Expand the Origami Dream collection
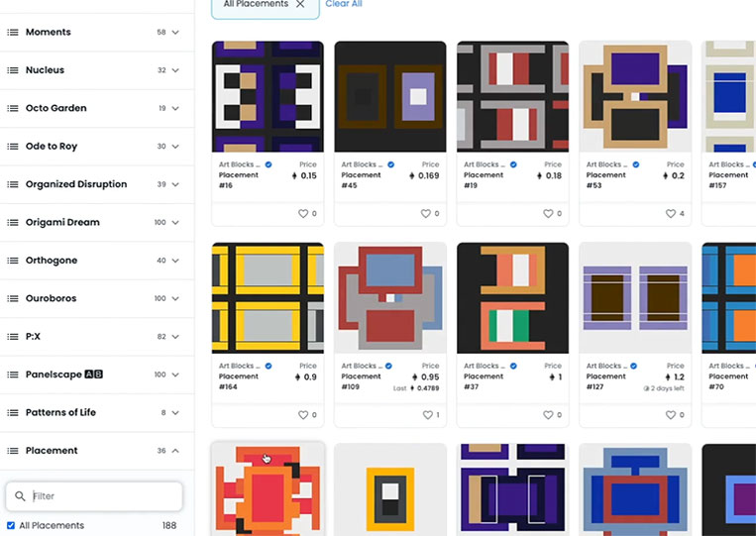The height and width of the screenshot is (536, 756). point(175,222)
